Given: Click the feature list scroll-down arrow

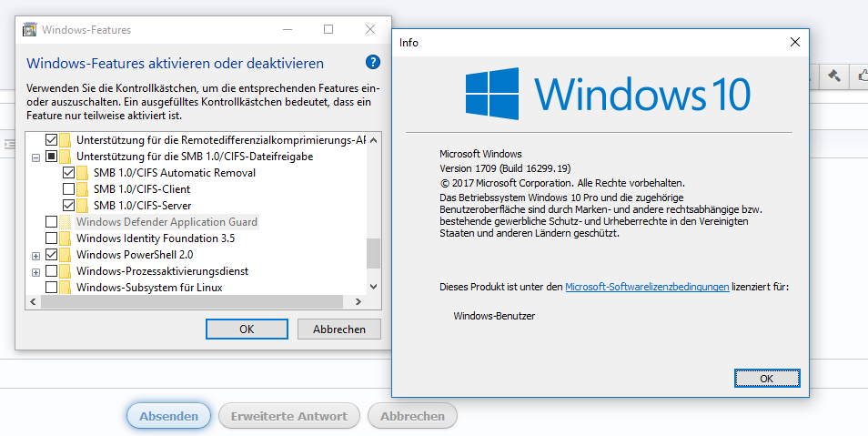Looking at the screenshot, I should click(374, 287).
